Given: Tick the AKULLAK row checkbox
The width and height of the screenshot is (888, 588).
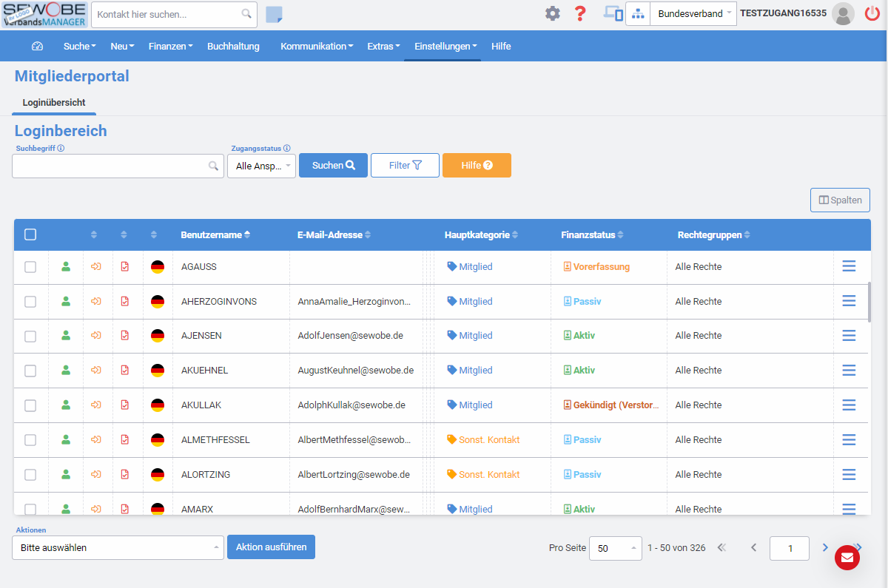Looking at the screenshot, I should 30,405.
